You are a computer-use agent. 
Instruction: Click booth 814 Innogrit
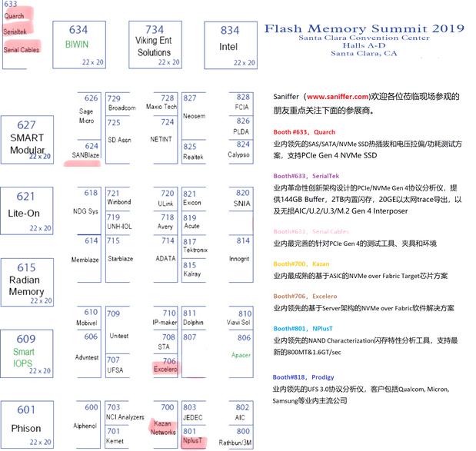coord(241,259)
